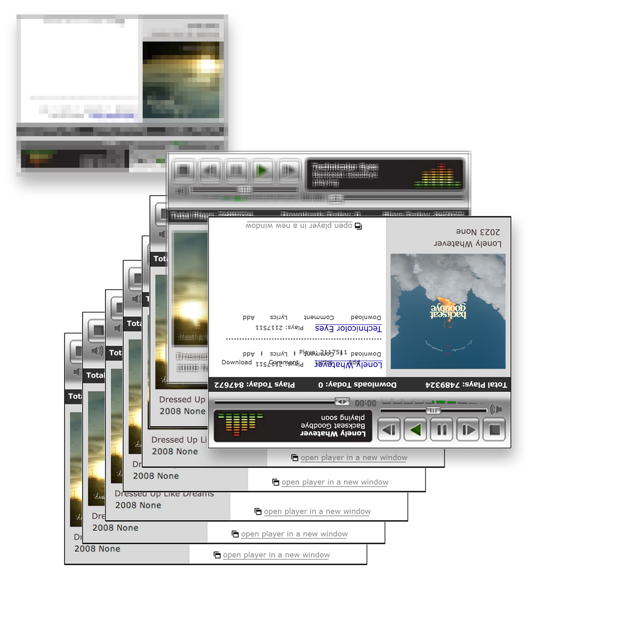The height and width of the screenshot is (644, 644).
Task: Click stop button in blurred Technicolor Eyes player
Action: coord(183,171)
